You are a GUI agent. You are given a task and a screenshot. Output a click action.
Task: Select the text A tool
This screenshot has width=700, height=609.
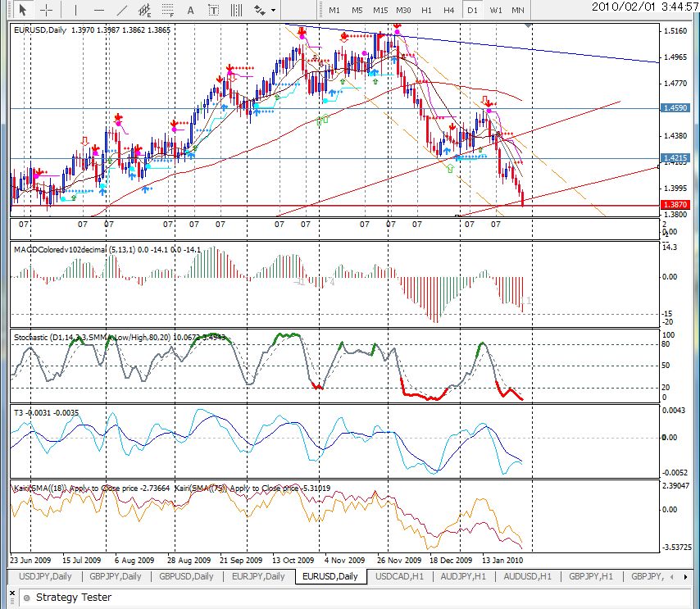pos(191,10)
